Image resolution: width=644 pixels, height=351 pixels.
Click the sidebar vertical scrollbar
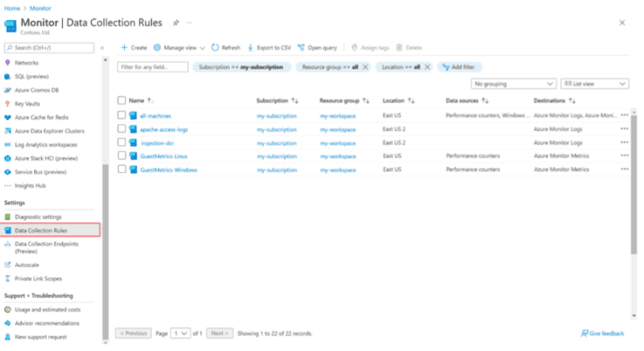pos(105,251)
